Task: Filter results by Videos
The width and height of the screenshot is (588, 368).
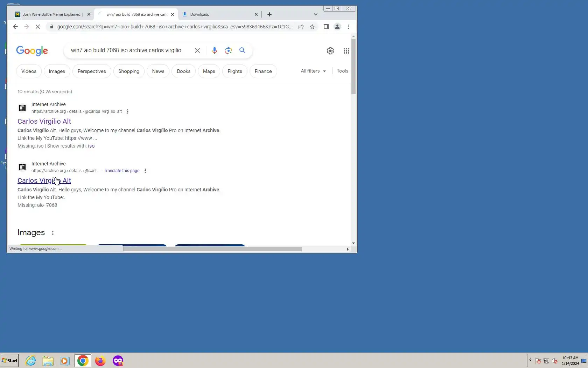Action: coord(29,71)
